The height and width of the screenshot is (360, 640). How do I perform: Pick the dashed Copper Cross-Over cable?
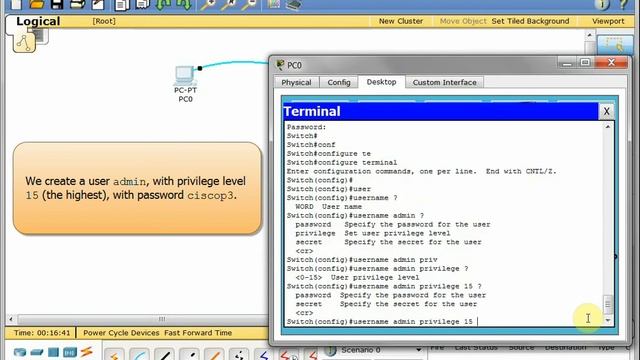click(189, 355)
